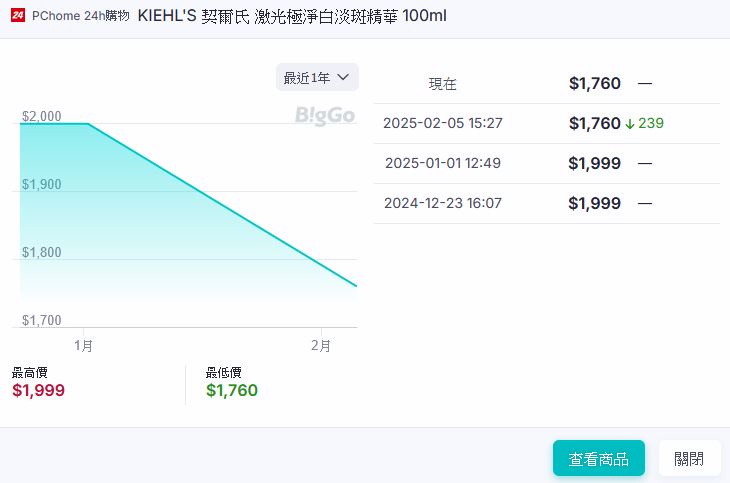Screen dimensions: 730x483
Task: Click the $1,700 label on chart y-axis
Action: pyautogui.click(x=42, y=320)
